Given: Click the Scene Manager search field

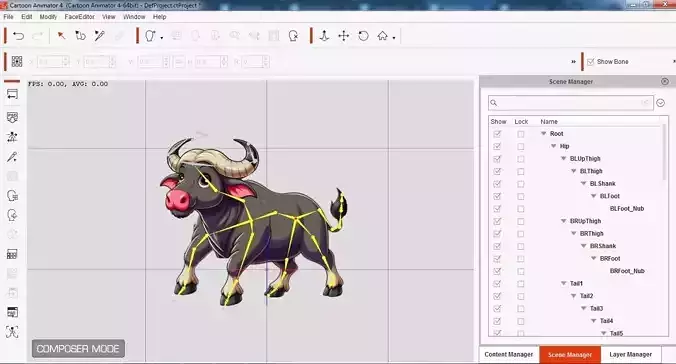Looking at the screenshot, I should point(571,103).
